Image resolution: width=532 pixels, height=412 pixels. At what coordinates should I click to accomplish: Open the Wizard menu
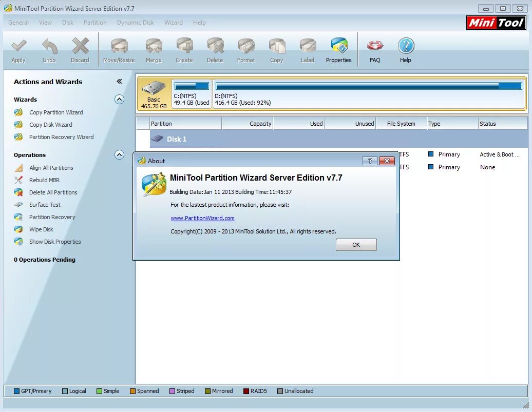pos(174,23)
